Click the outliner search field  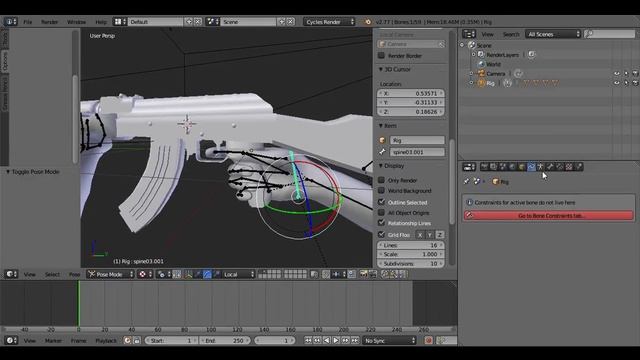point(609,34)
